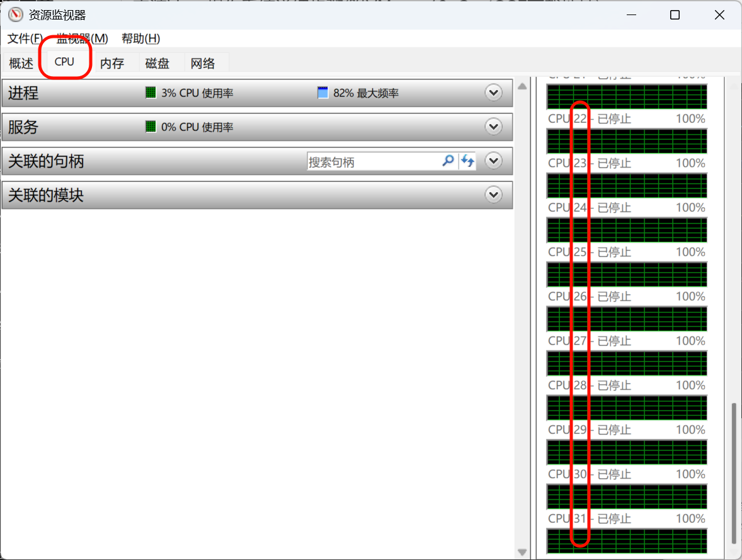The height and width of the screenshot is (560, 742).
Task: Click the blue 最大频率 icon in 进程 header
Action: (323, 93)
